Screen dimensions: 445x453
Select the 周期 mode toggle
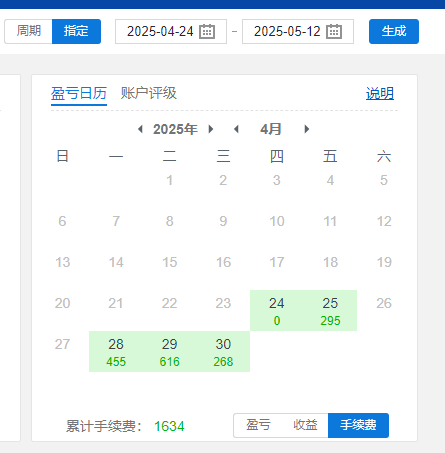click(x=28, y=31)
